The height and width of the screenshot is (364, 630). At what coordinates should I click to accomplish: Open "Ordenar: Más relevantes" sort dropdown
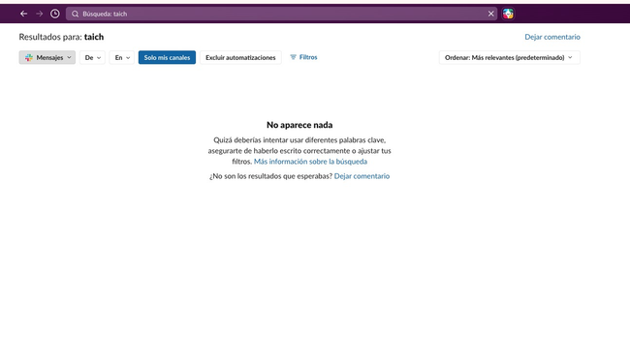coord(510,57)
